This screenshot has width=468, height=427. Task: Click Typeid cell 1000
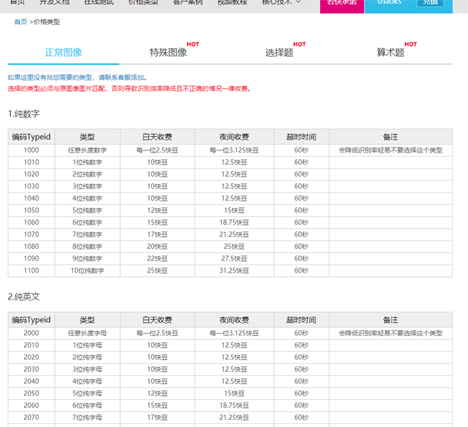pyautogui.click(x=31, y=150)
